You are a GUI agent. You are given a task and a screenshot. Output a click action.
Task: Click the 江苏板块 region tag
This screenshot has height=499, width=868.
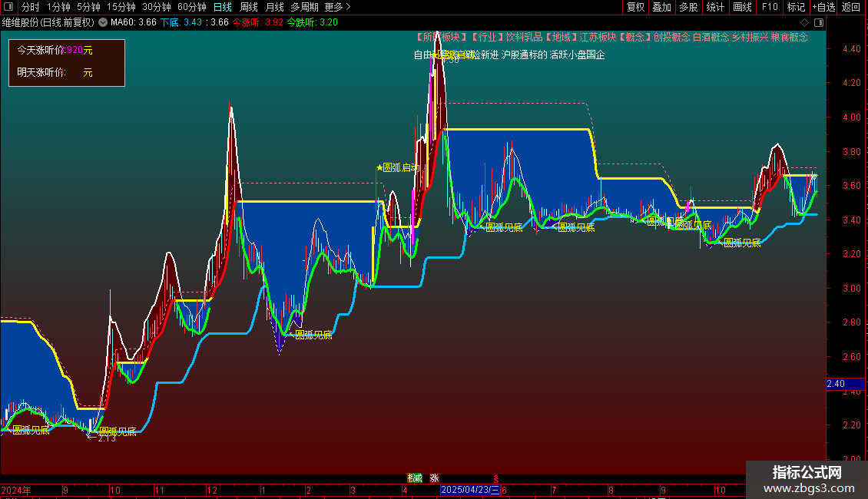[x=598, y=37]
